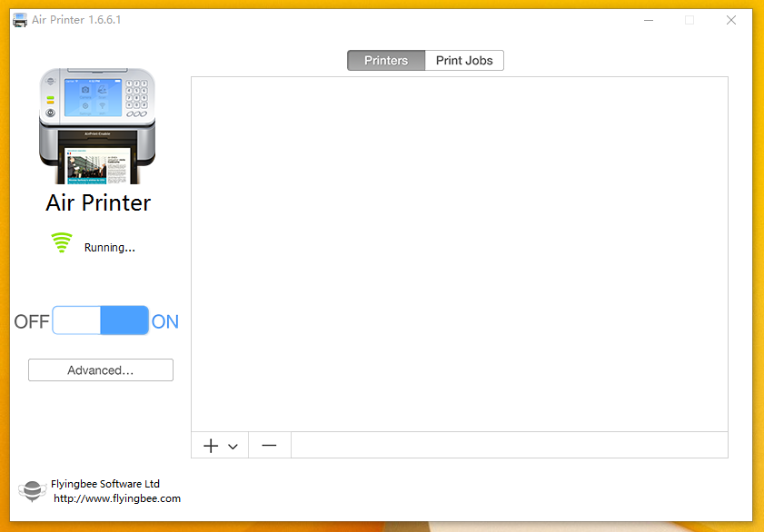Screen dimensions: 764x532
Task: Click the Air Printer title bar icon
Action: tap(20, 20)
